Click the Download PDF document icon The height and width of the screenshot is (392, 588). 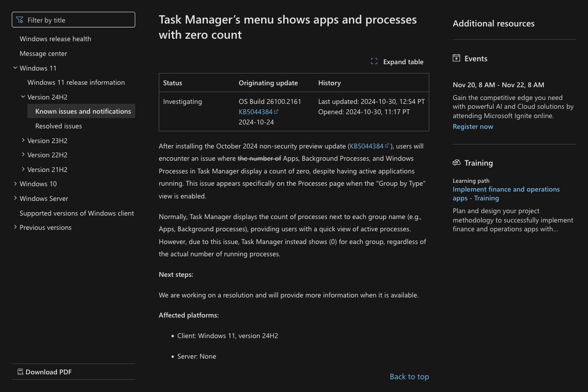click(20, 372)
